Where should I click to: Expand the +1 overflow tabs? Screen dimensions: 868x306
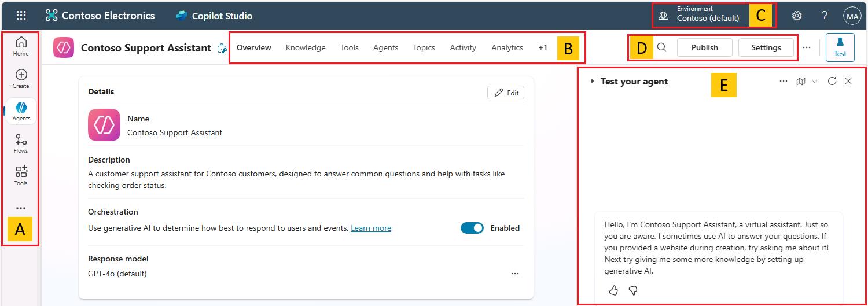(x=543, y=47)
